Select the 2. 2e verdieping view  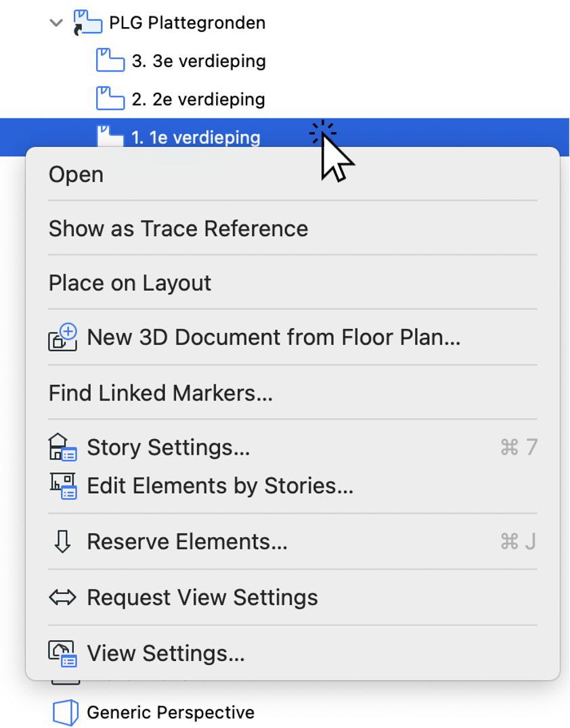[x=198, y=99]
